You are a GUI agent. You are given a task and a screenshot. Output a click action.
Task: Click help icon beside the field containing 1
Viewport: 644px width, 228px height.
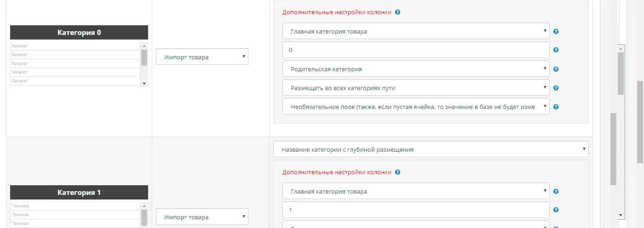556,210
